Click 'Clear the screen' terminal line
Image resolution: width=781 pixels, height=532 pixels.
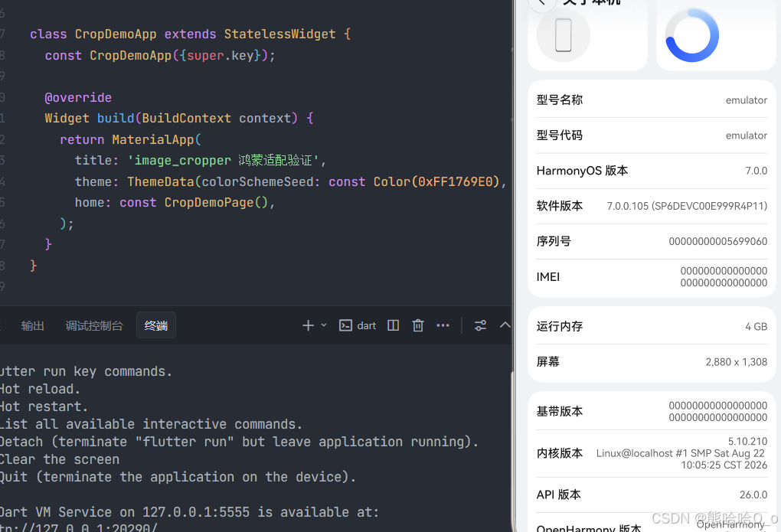pos(60,460)
